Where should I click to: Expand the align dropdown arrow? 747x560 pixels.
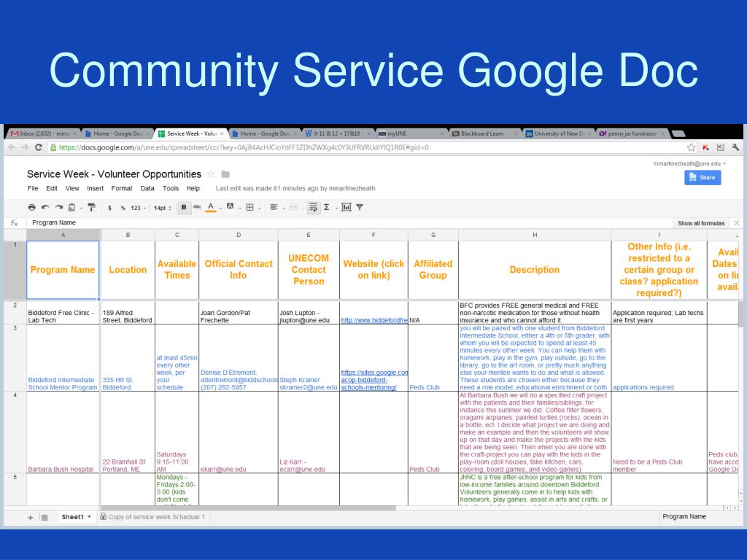pos(284,208)
